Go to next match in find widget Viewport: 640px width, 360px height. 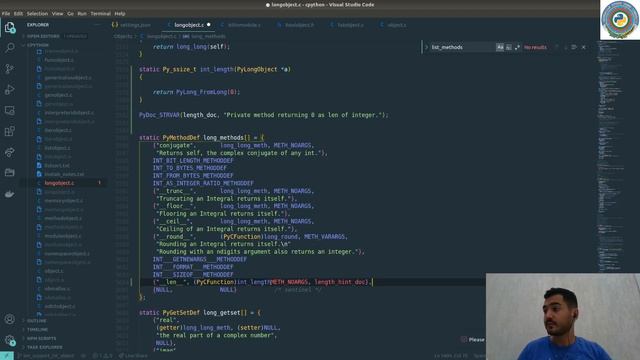tap(565, 47)
